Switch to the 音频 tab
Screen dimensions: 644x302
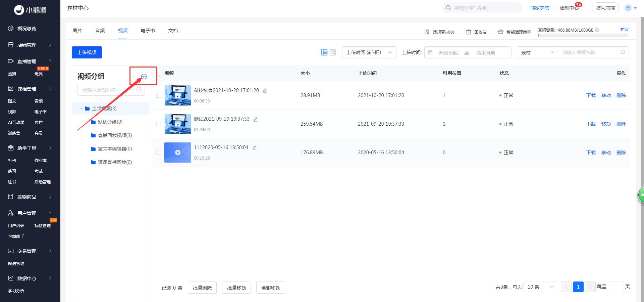[100, 31]
